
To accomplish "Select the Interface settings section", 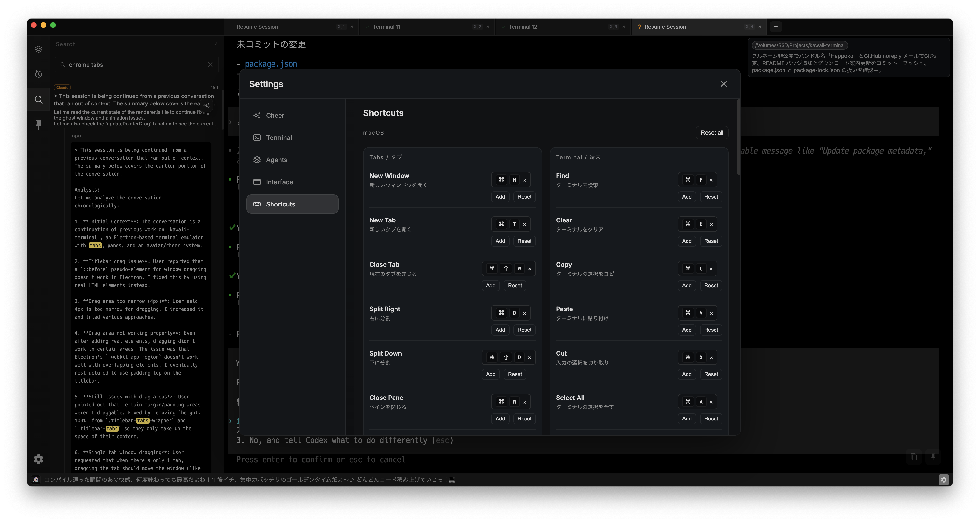I will (x=279, y=182).
